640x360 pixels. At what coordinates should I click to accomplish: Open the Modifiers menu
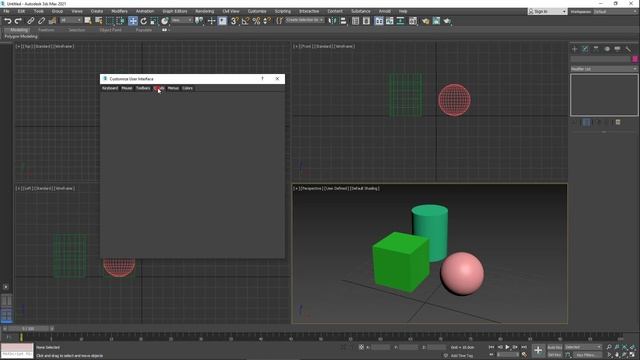point(119,11)
